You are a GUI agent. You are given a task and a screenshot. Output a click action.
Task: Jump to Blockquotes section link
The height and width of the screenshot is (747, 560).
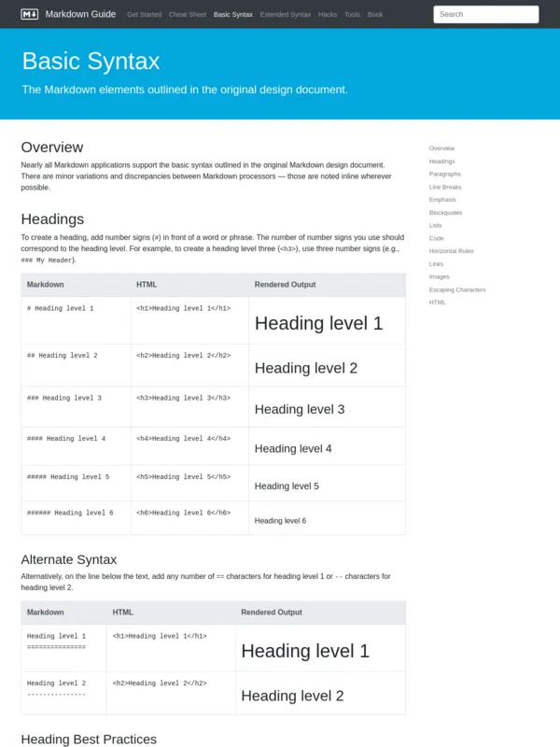click(x=445, y=213)
